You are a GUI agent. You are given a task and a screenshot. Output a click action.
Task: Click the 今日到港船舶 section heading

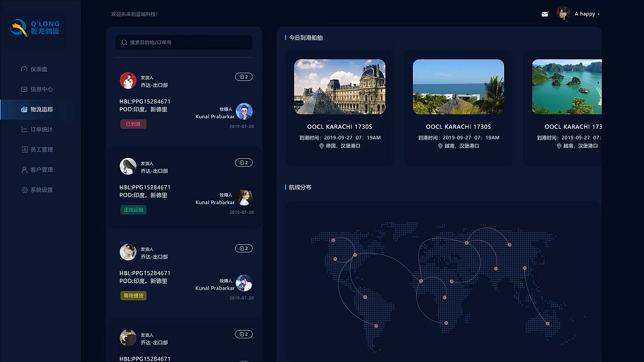306,38
